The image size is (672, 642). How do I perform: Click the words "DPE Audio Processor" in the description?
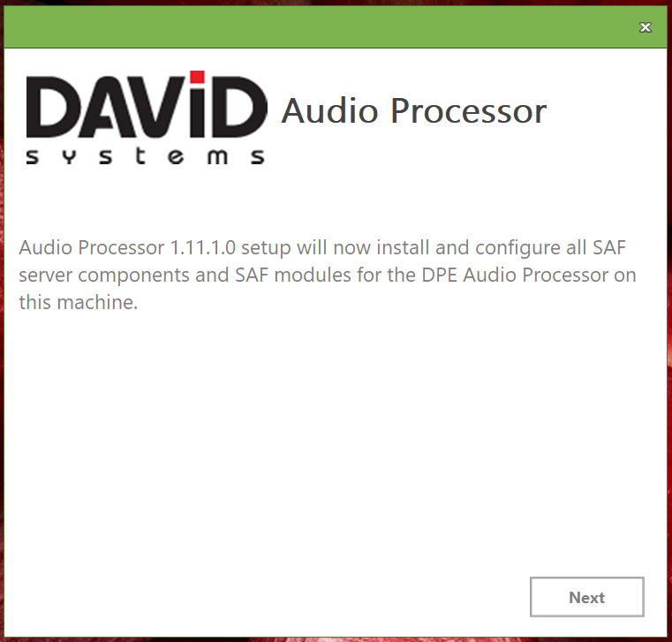[x=525, y=275]
